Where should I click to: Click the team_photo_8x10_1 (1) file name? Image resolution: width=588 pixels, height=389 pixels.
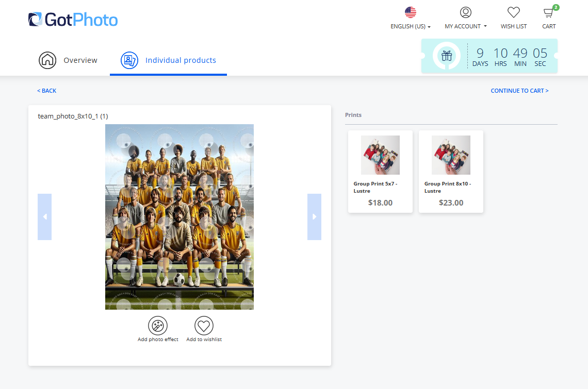click(x=73, y=116)
